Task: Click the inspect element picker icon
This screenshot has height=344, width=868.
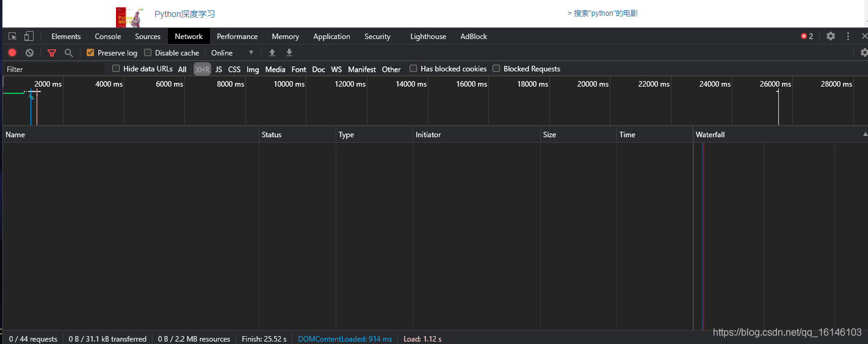Action: pyautogui.click(x=13, y=37)
